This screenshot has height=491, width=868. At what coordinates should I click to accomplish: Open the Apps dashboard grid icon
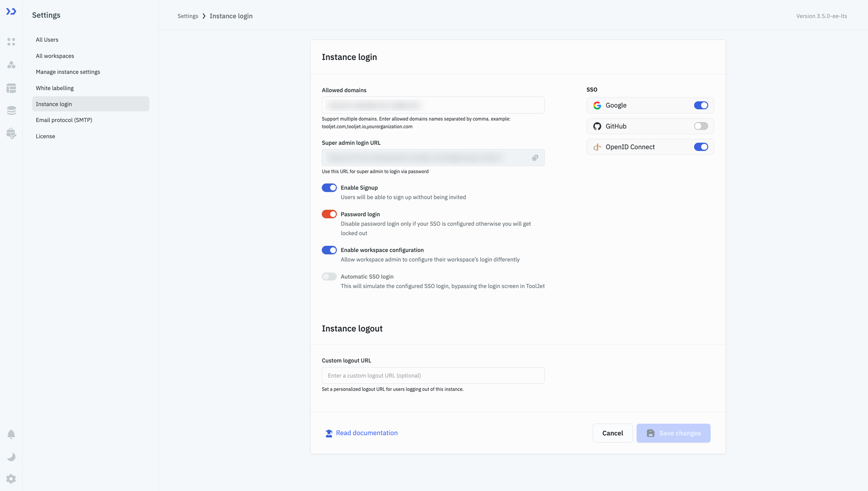coord(11,42)
